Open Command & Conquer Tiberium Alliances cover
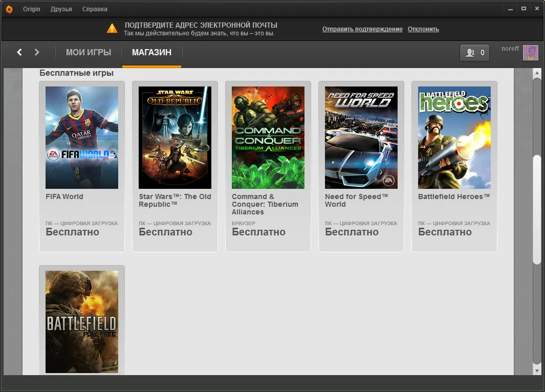The image size is (545, 392). point(268,138)
